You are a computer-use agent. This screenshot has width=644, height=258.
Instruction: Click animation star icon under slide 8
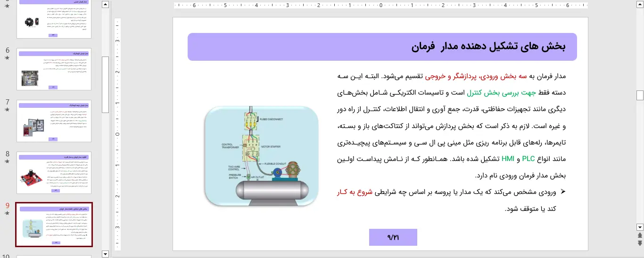click(7, 161)
